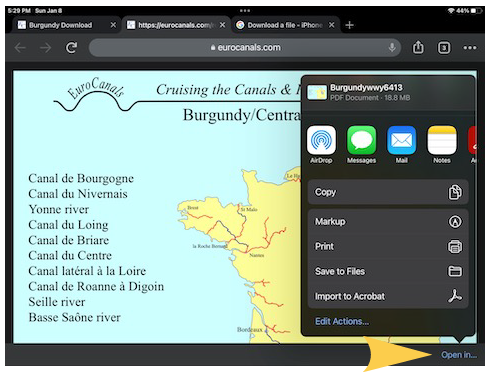This screenshot has width=491, height=377.
Task: Open the Edit Actions... link
Action: (342, 321)
